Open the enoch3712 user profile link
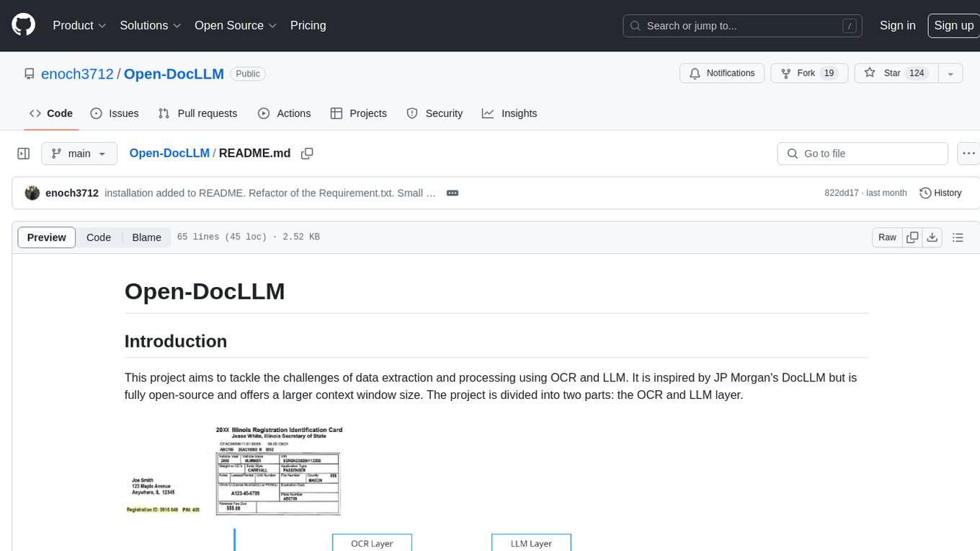 click(77, 74)
